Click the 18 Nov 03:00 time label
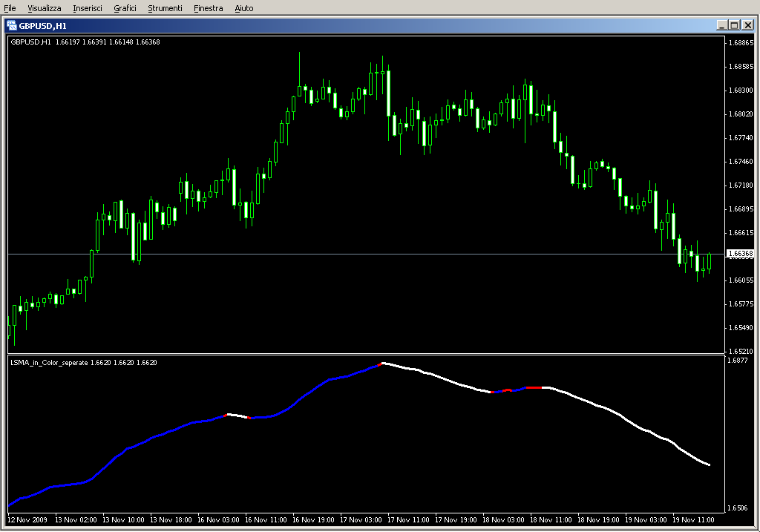The image size is (760, 532). [x=503, y=520]
